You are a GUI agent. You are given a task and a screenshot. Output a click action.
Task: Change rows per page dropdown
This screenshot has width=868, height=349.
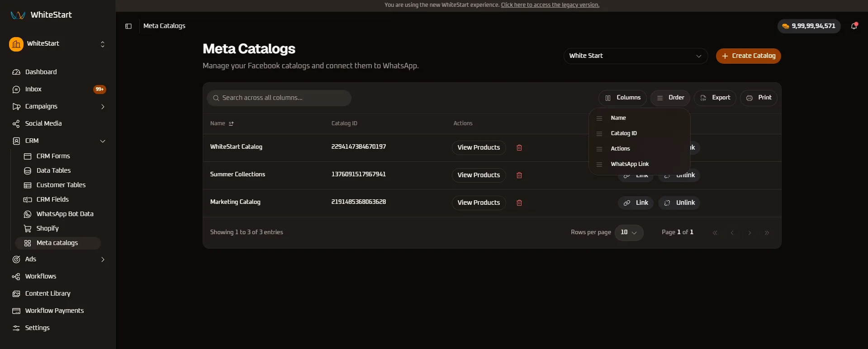click(629, 232)
